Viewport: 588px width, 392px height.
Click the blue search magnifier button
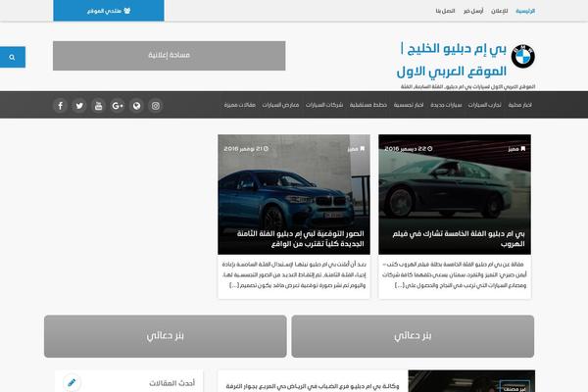point(13,57)
